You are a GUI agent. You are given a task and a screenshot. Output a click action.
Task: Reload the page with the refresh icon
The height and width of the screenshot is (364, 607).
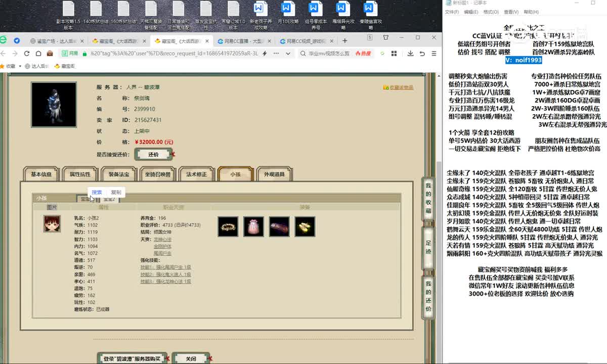pos(26,54)
